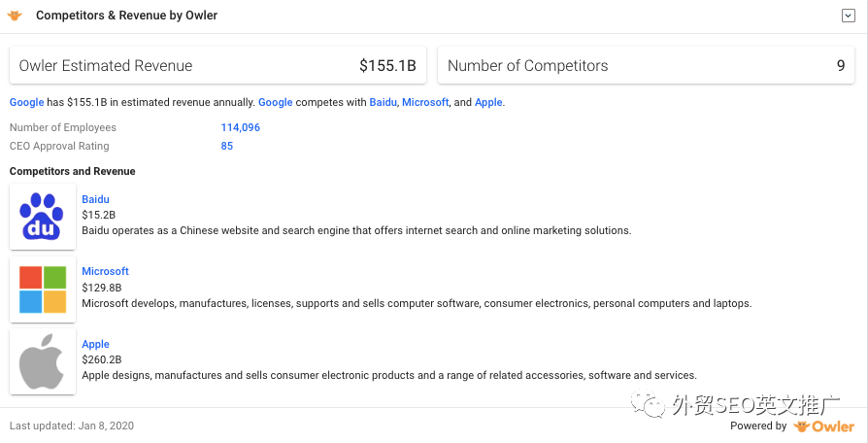Click the gray Apple logo
This screenshot has height=443, width=868.
tap(43, 361)
